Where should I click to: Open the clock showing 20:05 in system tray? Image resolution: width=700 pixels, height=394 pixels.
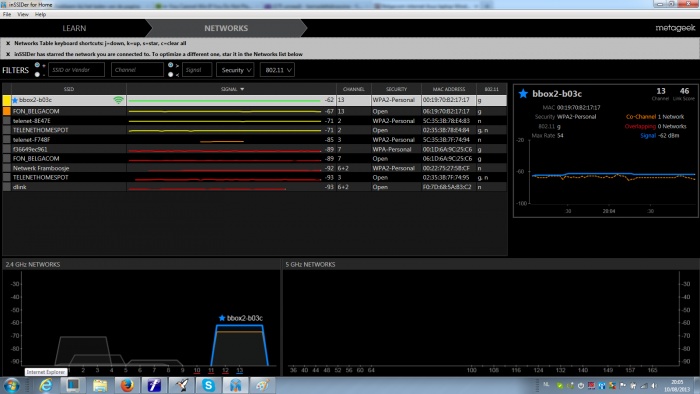677,386
